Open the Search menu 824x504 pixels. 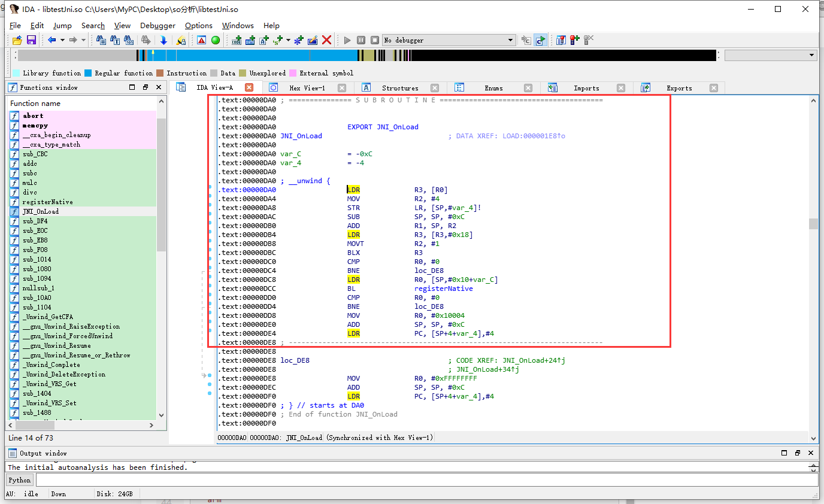[x=93, y=26]
